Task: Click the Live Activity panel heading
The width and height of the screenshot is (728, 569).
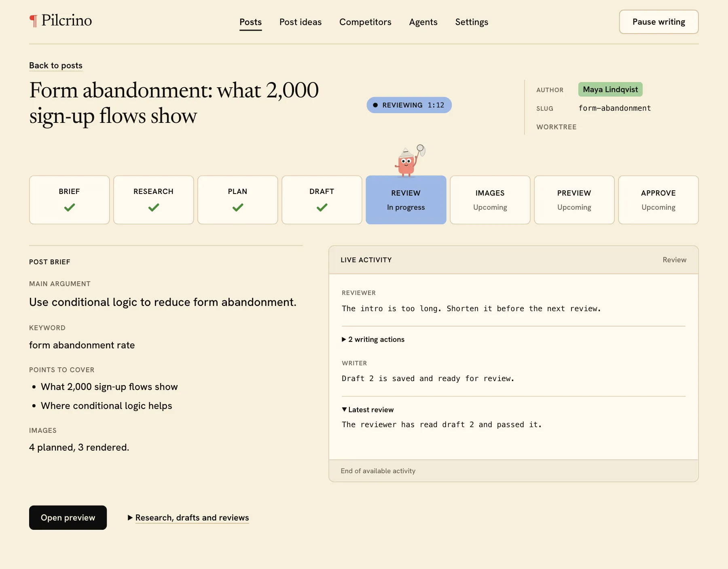Action: point(366,260)
